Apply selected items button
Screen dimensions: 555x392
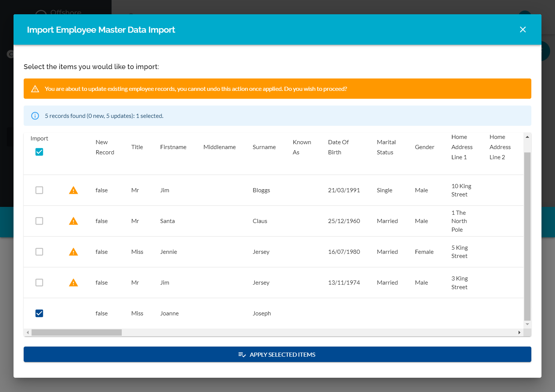277,354
